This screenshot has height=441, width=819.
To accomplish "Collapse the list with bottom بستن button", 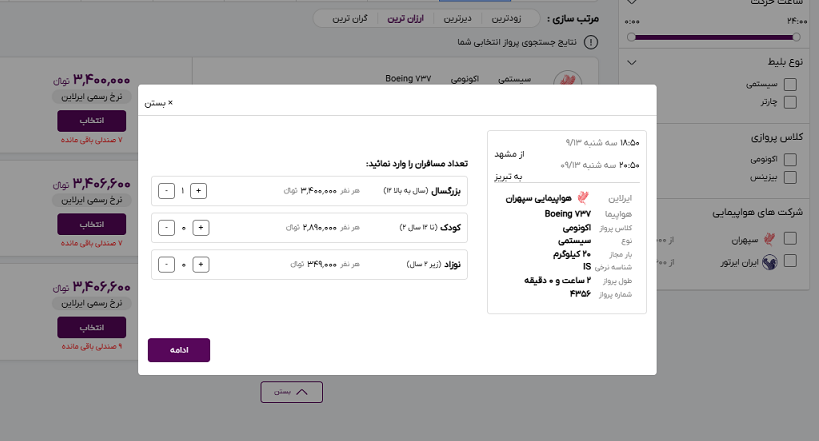I will (x=291, y=392).
